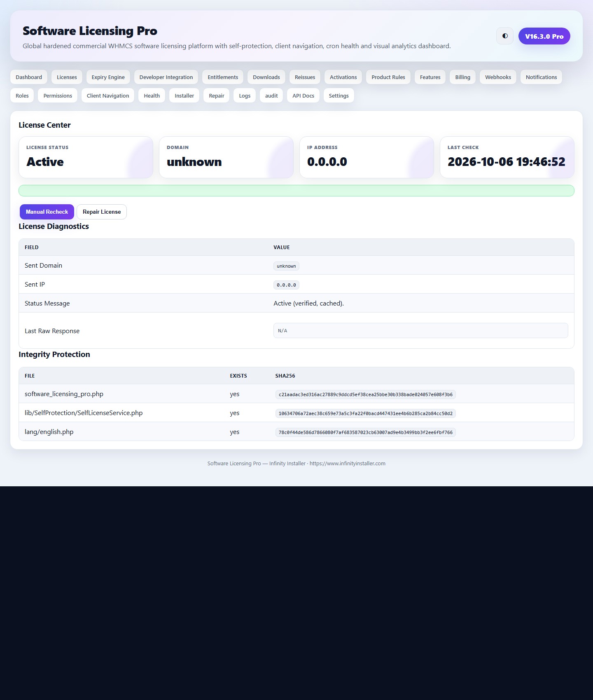
Task: Click the green license status bar
Action: point(296,191)
